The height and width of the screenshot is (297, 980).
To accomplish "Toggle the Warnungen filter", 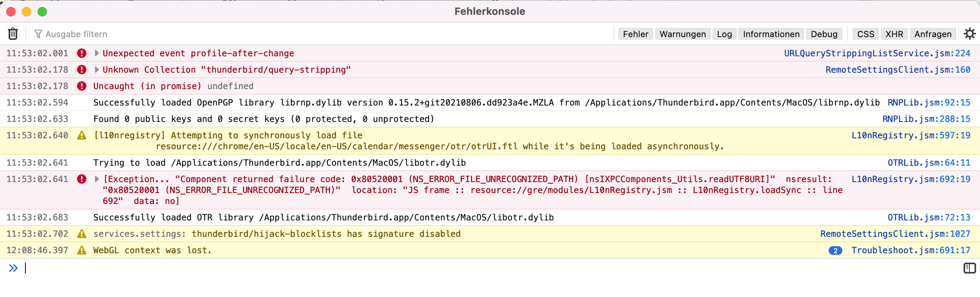I will point(682,34).
